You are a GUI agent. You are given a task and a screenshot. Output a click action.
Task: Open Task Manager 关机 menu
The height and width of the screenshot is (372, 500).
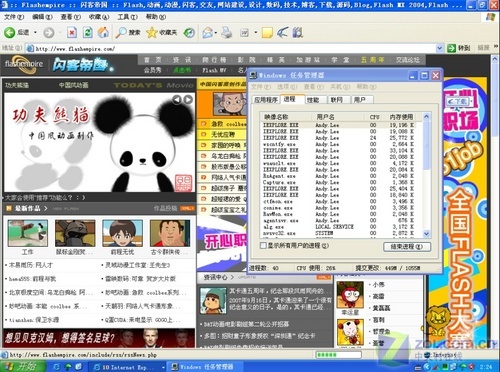[340, 87]
